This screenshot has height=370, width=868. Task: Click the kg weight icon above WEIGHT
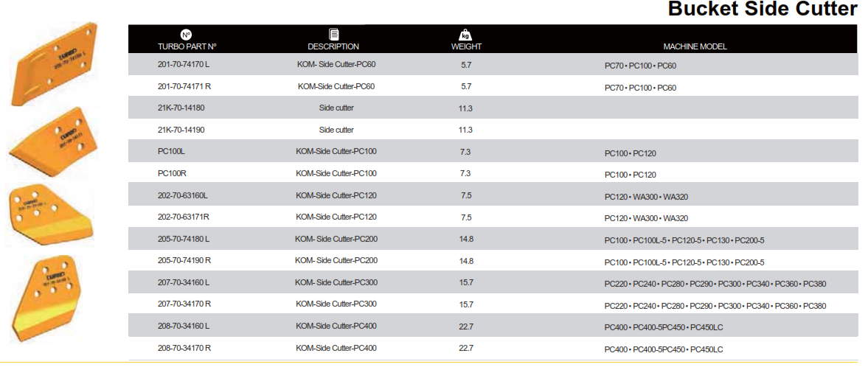point(465,35)
